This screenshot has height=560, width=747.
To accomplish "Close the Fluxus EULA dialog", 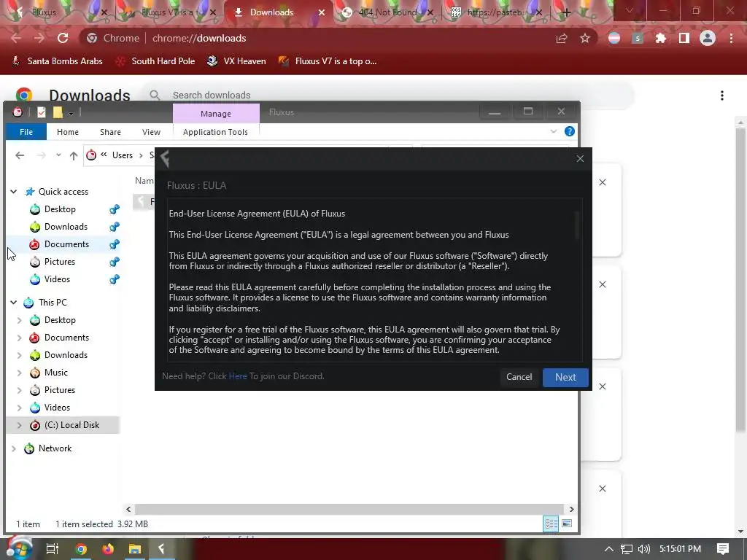I will 580,158.
